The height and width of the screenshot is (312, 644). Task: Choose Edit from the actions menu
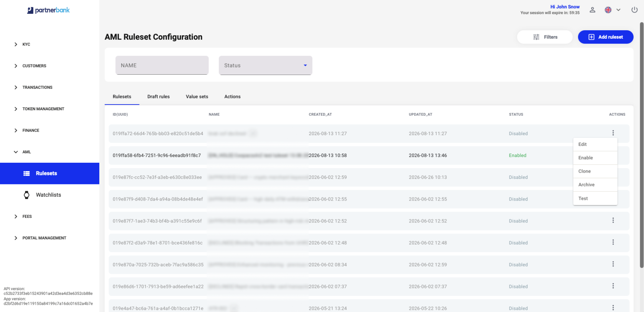point(595,144)
